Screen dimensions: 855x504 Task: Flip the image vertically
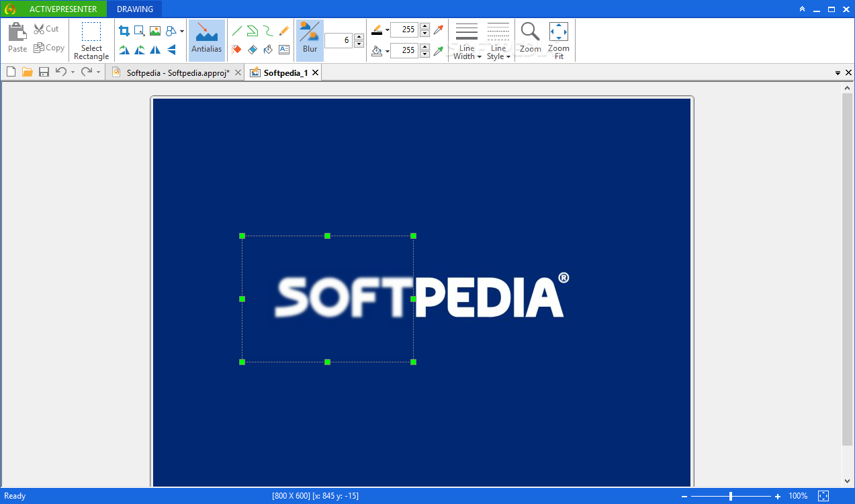pyautogui.click(x=171, y=50)
